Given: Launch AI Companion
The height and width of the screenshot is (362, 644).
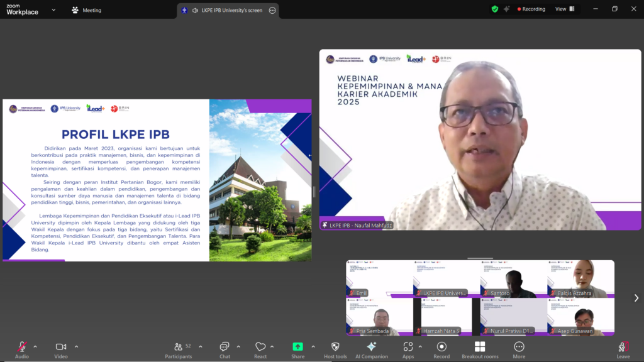Looking at the screenshot, I should [x=371, y=350].
